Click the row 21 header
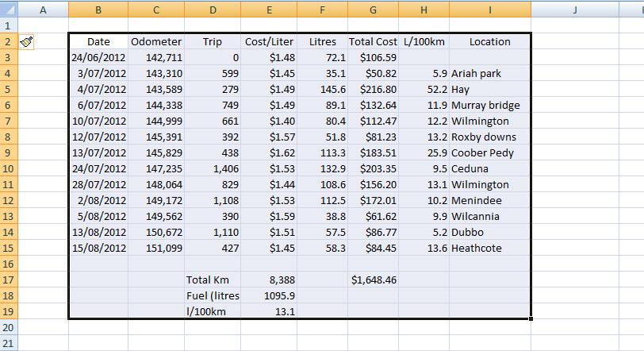This screenshot has width=644, height=351. [9, 343]
